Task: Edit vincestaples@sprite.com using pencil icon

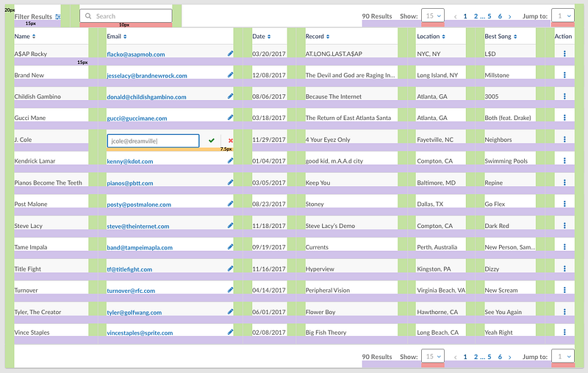Action: [230, 333]
